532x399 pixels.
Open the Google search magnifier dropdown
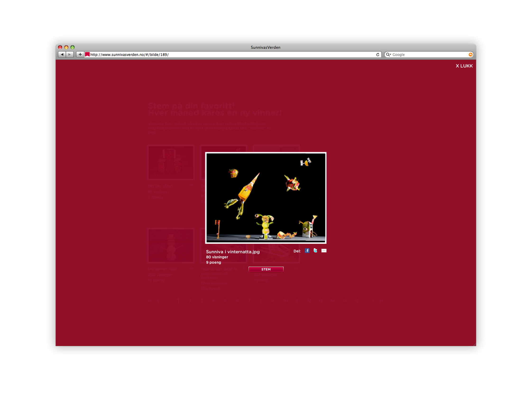388,55
